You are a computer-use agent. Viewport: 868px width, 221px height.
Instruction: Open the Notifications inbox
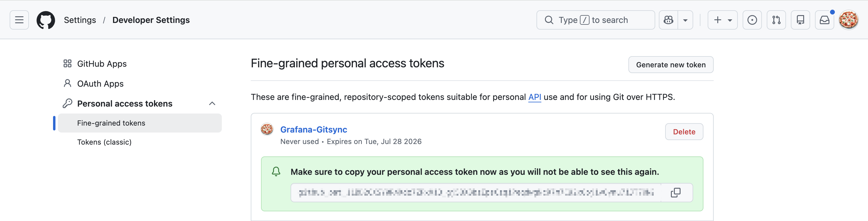click(825, 20)
